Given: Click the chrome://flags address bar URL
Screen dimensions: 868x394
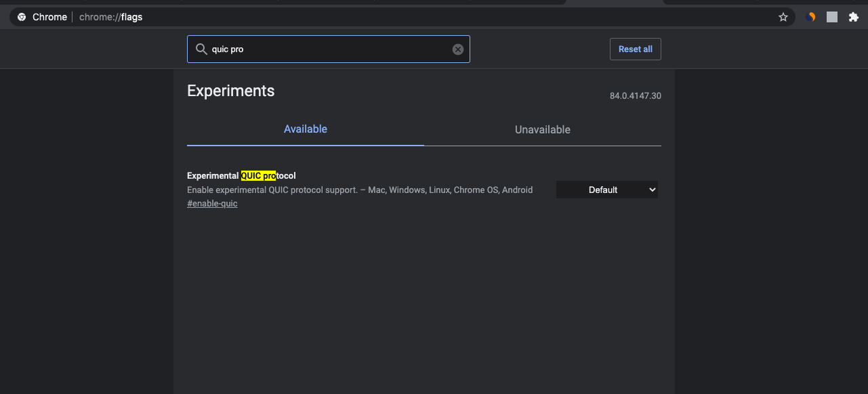Looking at the screenshot, I should pos(110,17).
